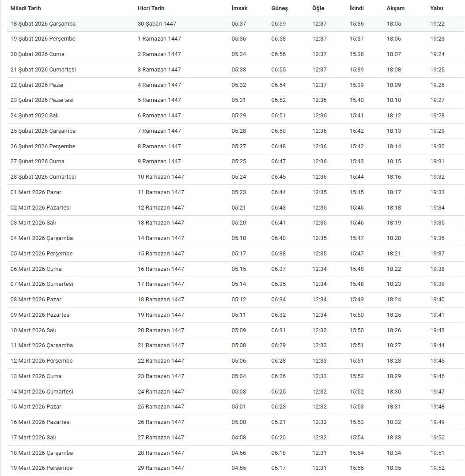The image size is (465, 476).
Task: Click the Miladi Tarih column header
Action: point(26,8)
